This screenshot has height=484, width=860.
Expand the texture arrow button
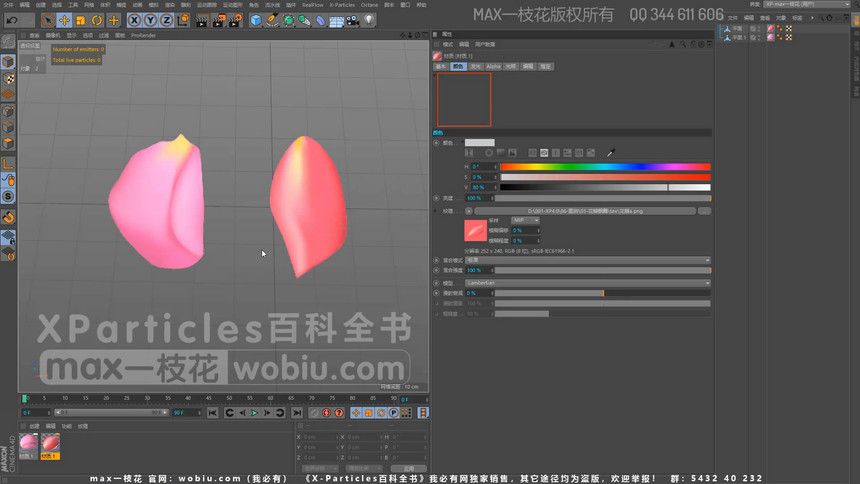[x=469, y=211]
